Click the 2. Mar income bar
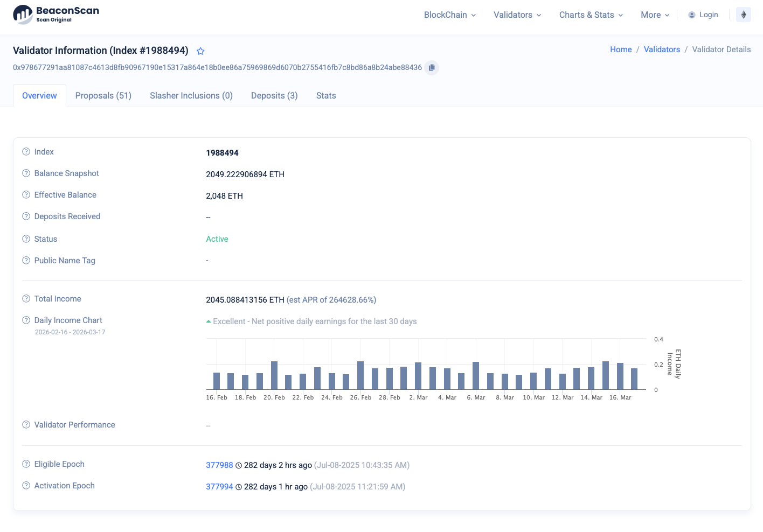Screen dimensions: 763x532 418,376
